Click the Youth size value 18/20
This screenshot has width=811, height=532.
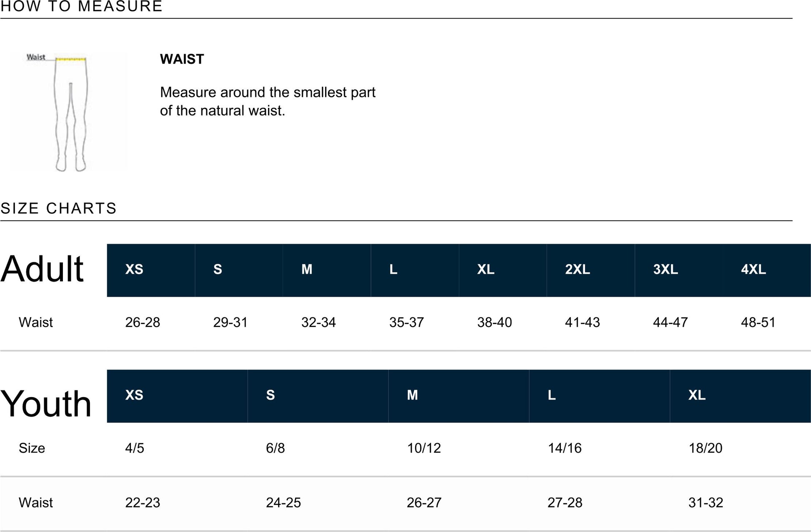click(705, 448)
